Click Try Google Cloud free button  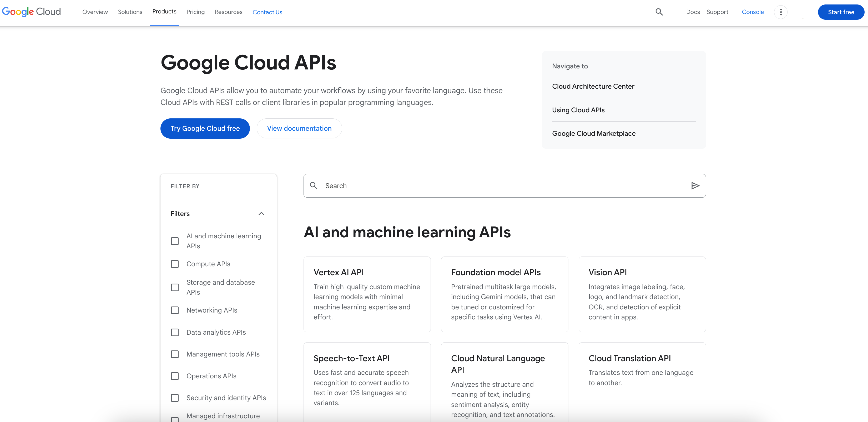click(x=205, y=128)
